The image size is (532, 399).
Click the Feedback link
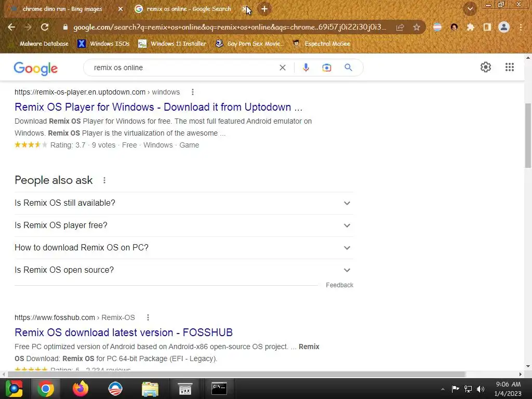tap(339, 285)
